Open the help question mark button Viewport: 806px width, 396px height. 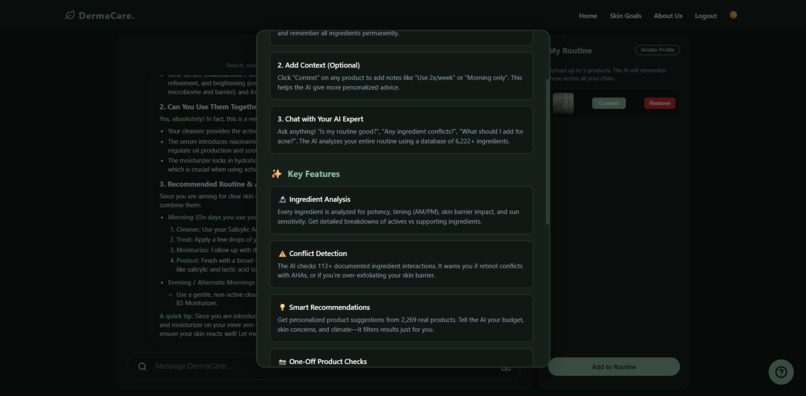[x=781, y=372]
